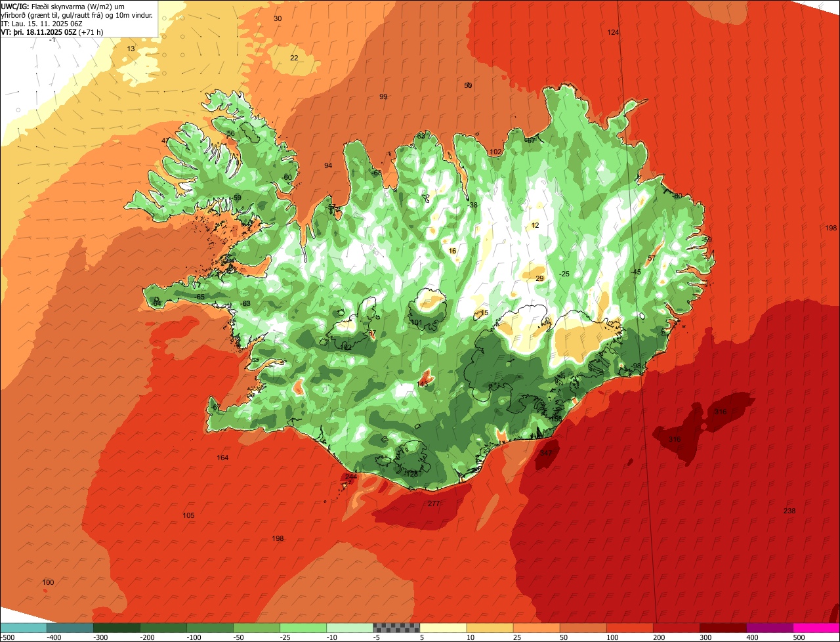Click the purple legend swatch labeled 400
This screenshot has width=840, height=642.
tap(768, 628)
